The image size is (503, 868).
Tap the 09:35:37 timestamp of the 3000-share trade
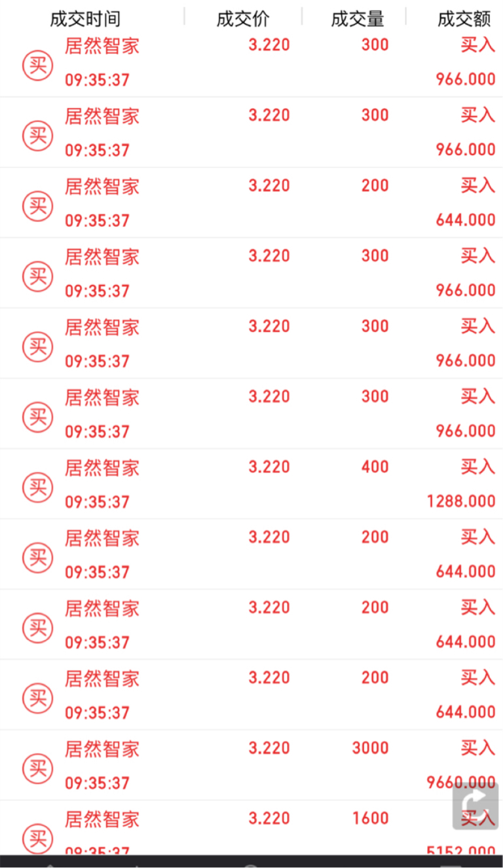[97, 783]
